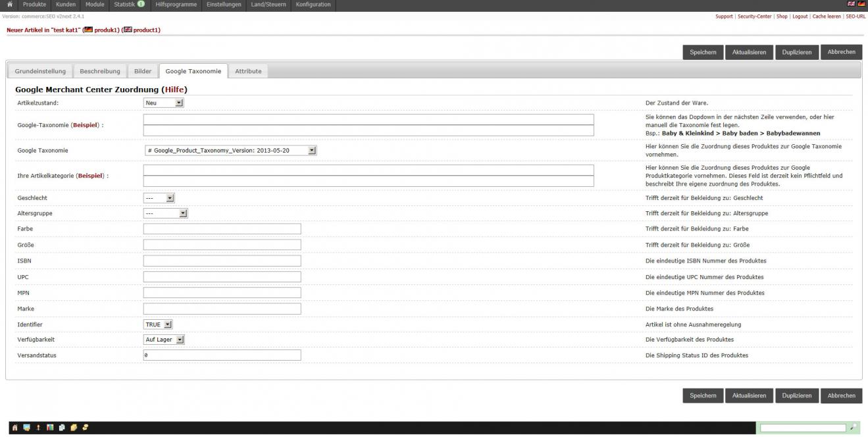Image resolution: width=868 pixels, height=437 pixels.
Task: Expand the Google Taxonomie version dropdown
Action: [230, 151]
